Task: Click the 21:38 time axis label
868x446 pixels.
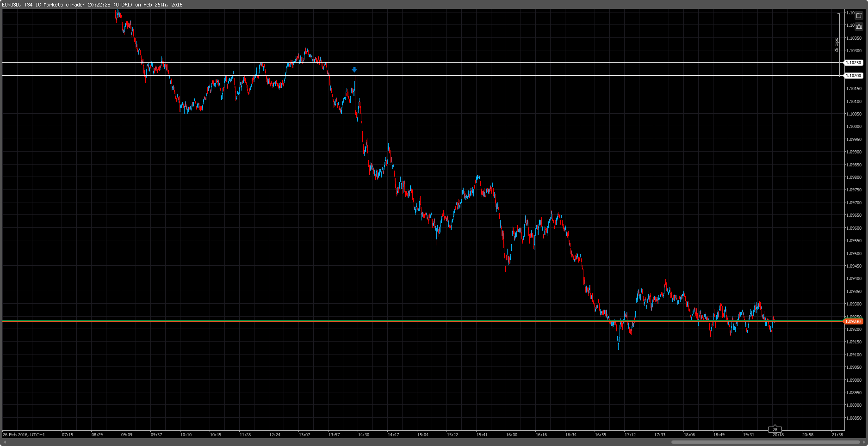Action: coord(837,434)
